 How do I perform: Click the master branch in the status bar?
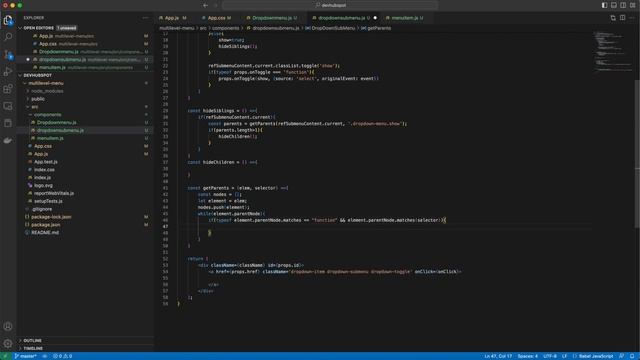point(25,356)
